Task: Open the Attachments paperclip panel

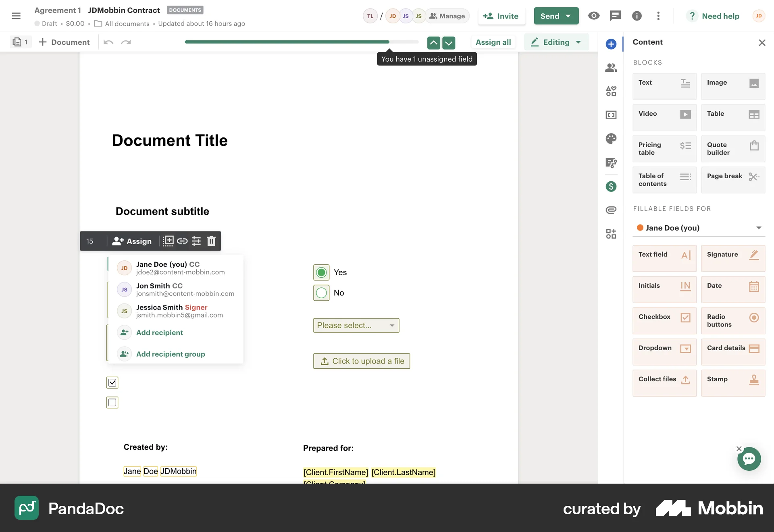Action: 611,210
